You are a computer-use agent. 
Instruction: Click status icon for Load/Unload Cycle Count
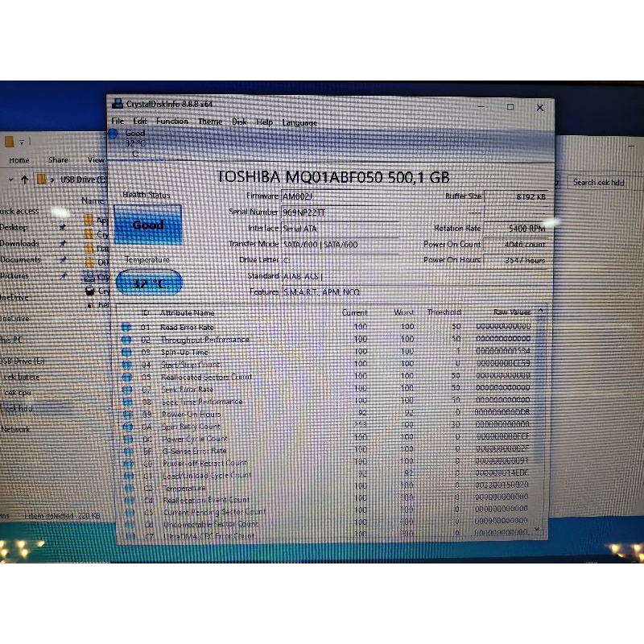pos(129,476)
